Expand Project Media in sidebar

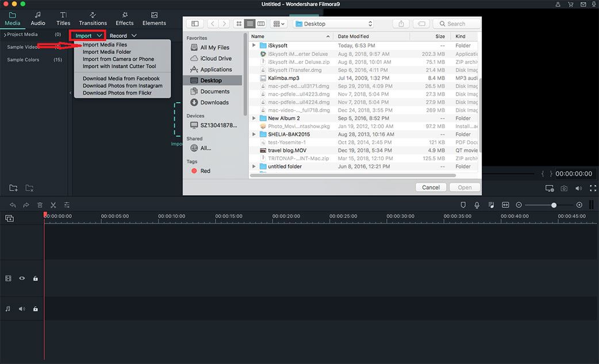(5, 34)
